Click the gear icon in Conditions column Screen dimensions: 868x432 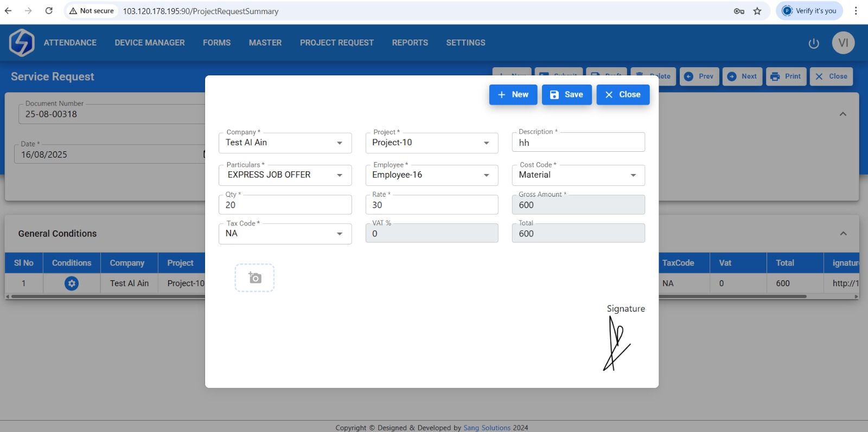pyautogui.click(x=72, y=283)
